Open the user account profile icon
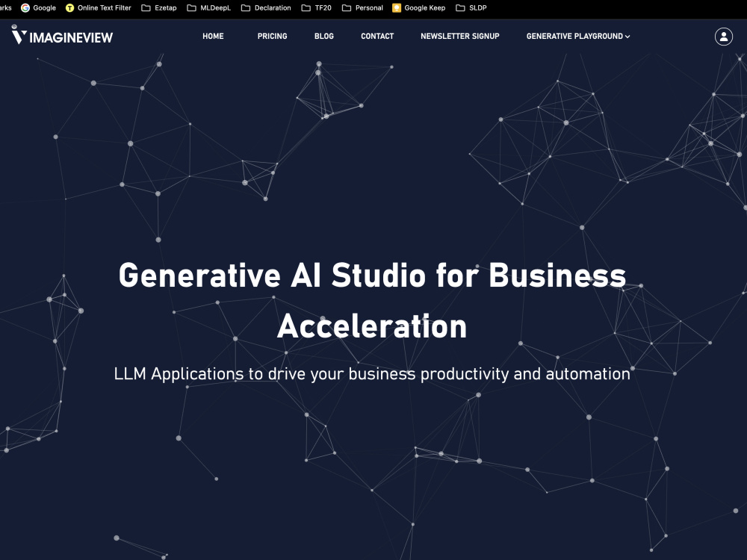The height and width of the screenshot is (560, 747). pos(722,36)
